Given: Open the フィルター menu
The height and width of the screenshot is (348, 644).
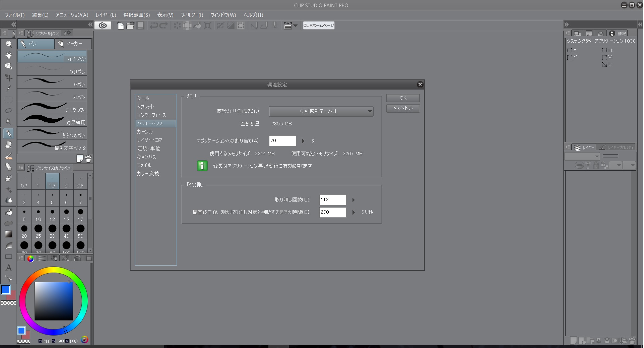Looking at the screenshot, I should tap(192, 15).
